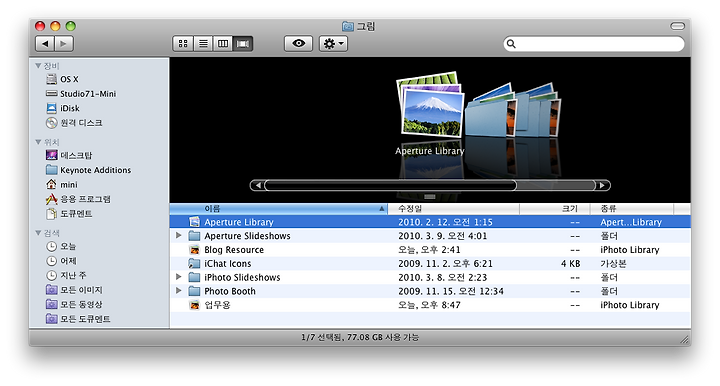720x386 pixels.
Task: Switch to Cover Flow view
Action: (243, 44)
